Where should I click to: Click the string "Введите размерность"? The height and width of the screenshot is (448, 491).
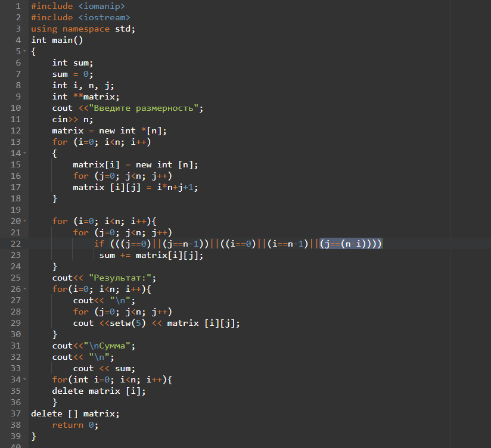pos(144,108)
